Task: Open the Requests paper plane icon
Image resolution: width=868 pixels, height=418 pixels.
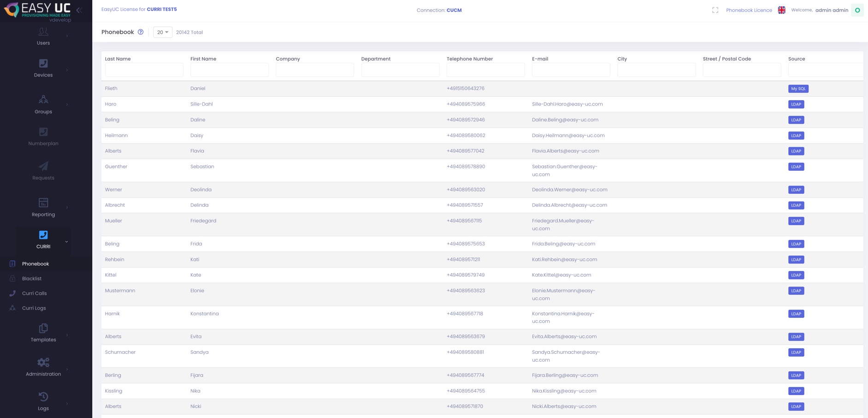Action: (x=43, y=167)
